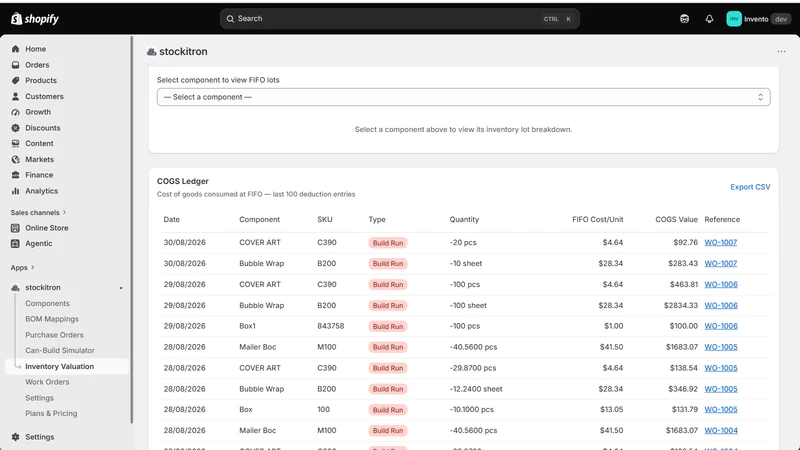Click the stockitron header app icon
The height and width of the screenshot is (450, 800).
tap(152, 52)
